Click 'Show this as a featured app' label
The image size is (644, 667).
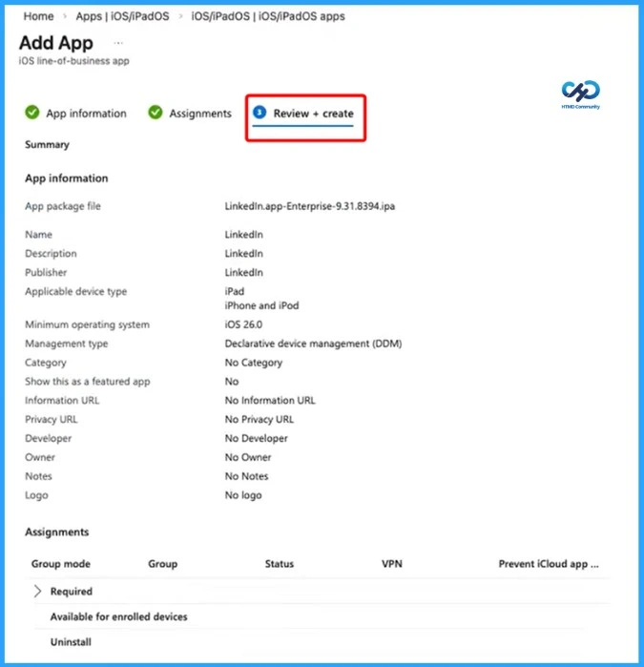pos(87,382)
